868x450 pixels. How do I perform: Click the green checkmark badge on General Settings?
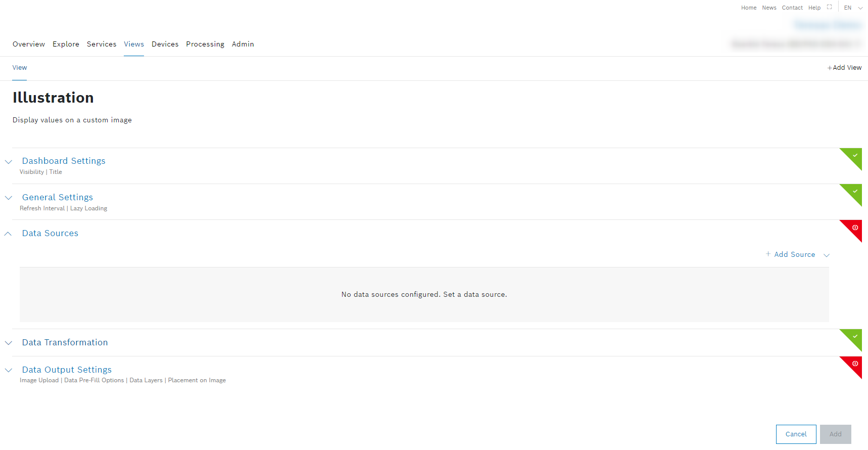pyautogui.click(x=854, y=192)
